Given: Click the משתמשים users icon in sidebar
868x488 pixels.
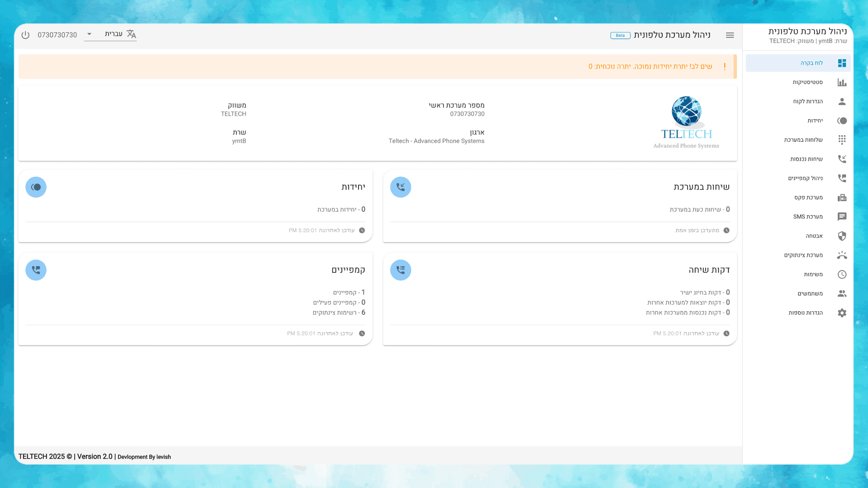Looking at the screenshot, I should click(841, 293).
